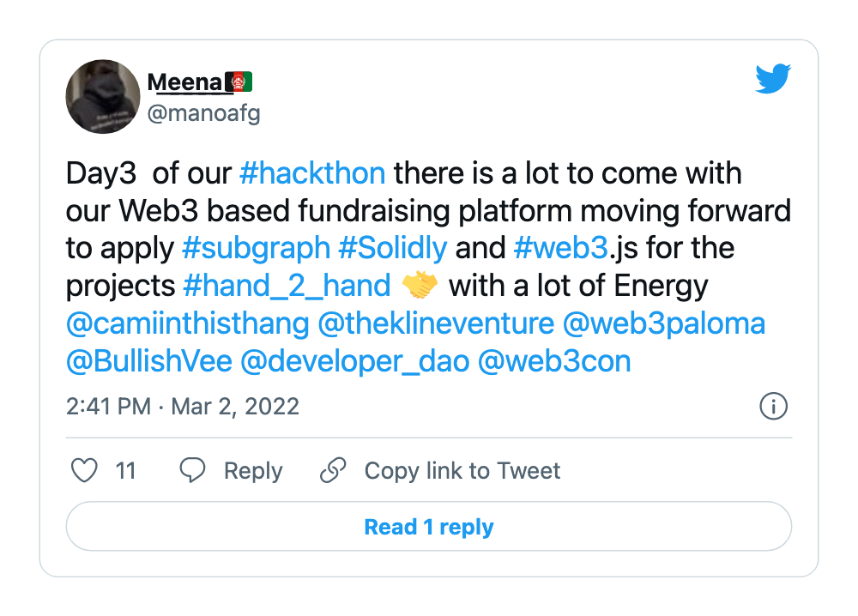
Task: Open the #hackthon hashtag
Action: coord(312,173)
